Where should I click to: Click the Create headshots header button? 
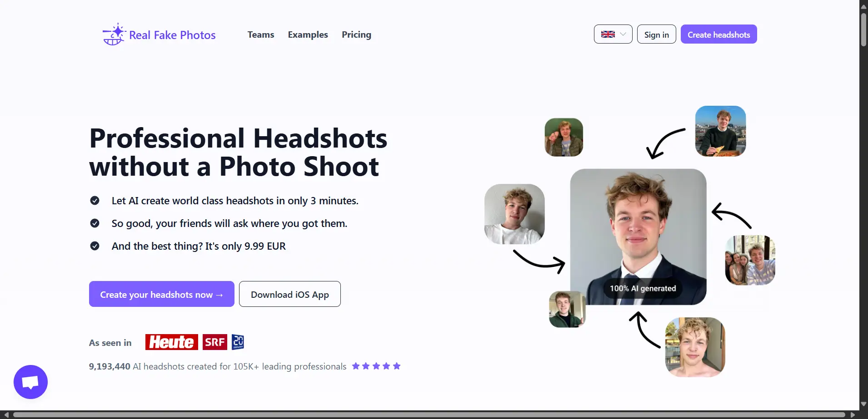718,35
